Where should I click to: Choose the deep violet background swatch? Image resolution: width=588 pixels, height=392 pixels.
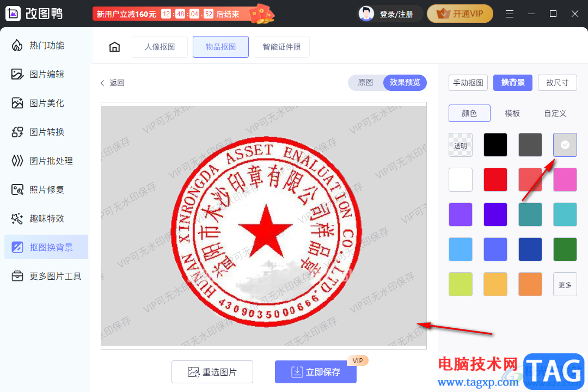coord(495,215)
